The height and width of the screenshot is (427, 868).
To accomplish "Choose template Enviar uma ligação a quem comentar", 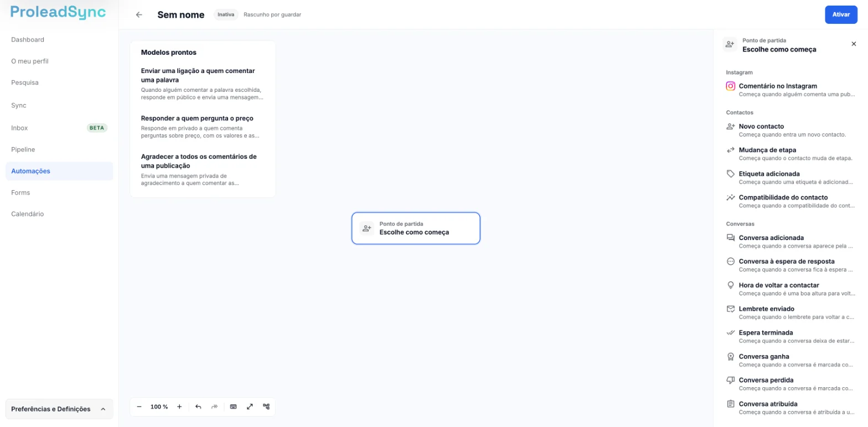I will click(203, 84).
